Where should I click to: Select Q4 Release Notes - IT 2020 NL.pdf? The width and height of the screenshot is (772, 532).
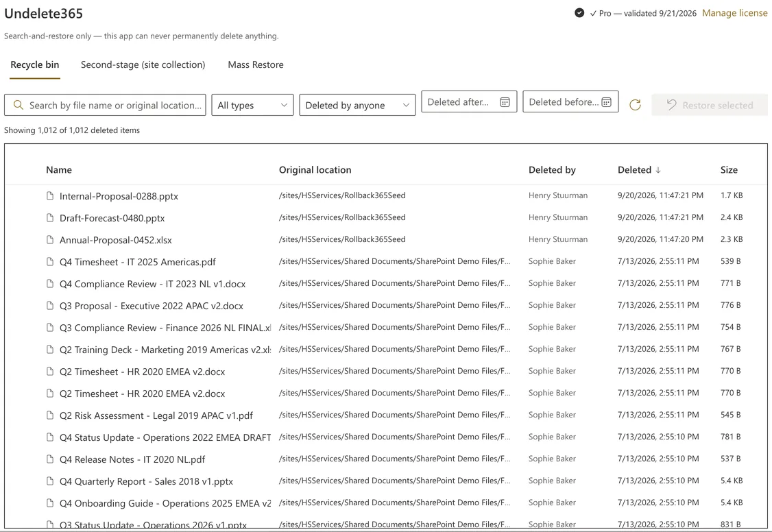132,459
